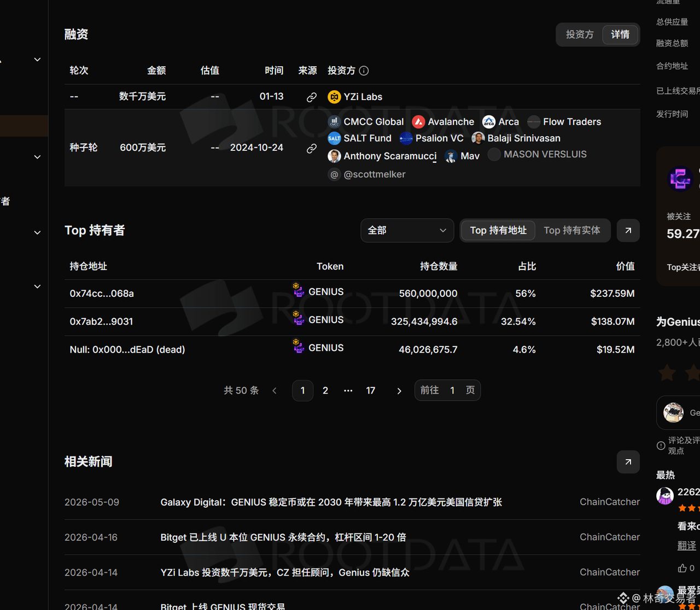Open Null 0x000...dEaD address
The height and width of the screenshot is (610, 700).
click(x=127, y=350)
